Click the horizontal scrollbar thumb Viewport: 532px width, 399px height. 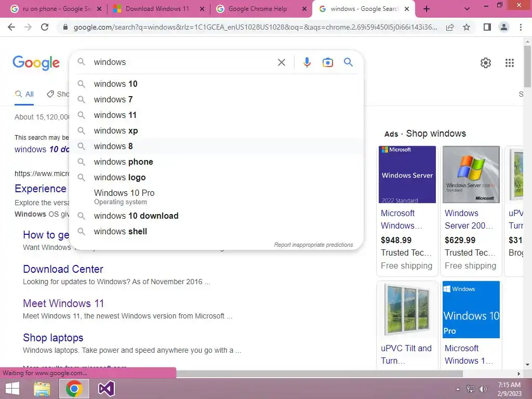click(x=320, y=374)
